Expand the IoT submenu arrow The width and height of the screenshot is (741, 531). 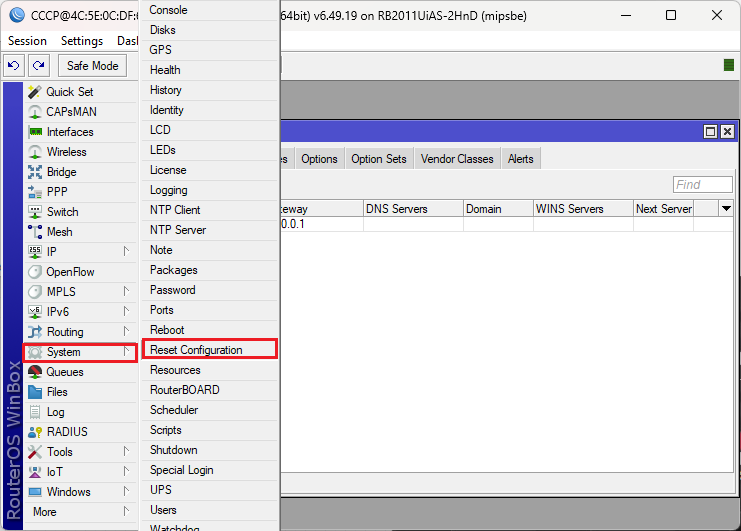point(126,471)
